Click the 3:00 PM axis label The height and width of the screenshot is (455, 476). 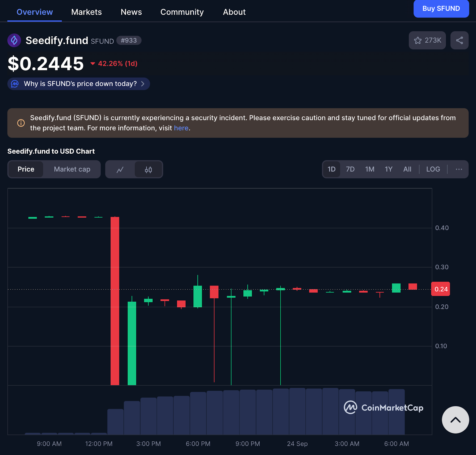click(148, 444)
